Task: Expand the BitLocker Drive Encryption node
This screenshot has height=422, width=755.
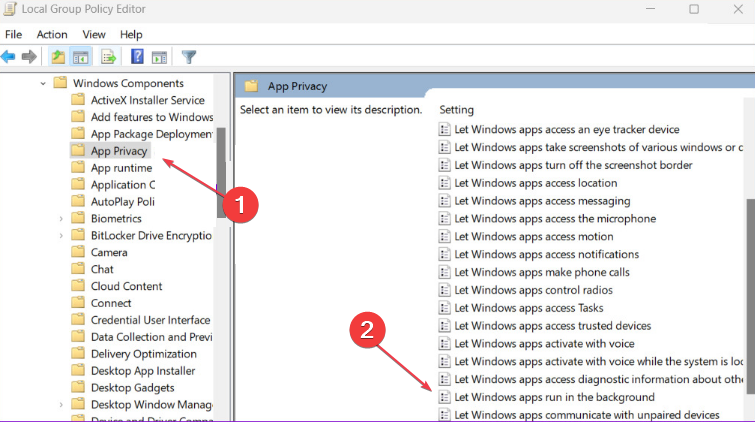Action: tap(61, 236)
